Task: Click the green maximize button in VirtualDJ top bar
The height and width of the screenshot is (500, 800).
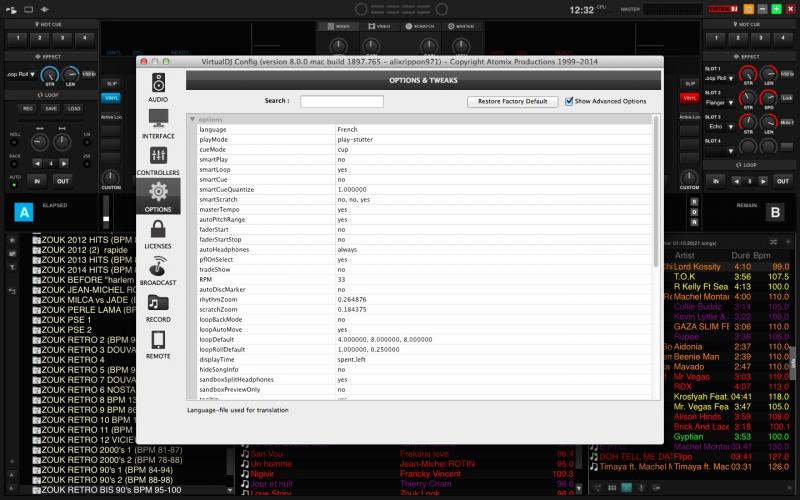Action: [776, 9]
